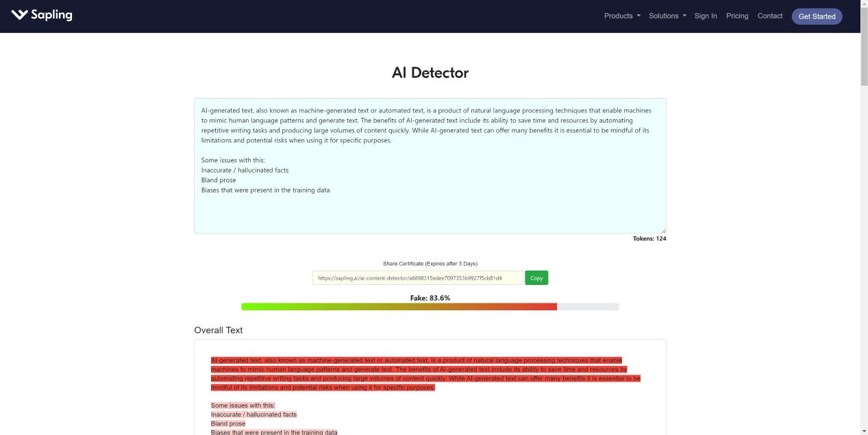Viewport: 868px width, 435px height.
Task: Click the "Fake: 83.6%" score label
Action: point(430,298)
